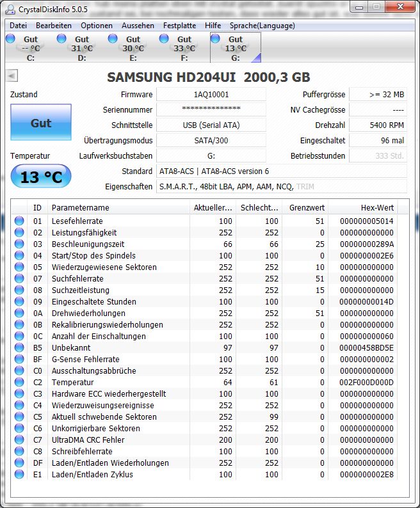The width and height of the screenshot is (420, 508).
Task: Click status icon of Start/Stop des Spindels
Action: tap(19, 255)
